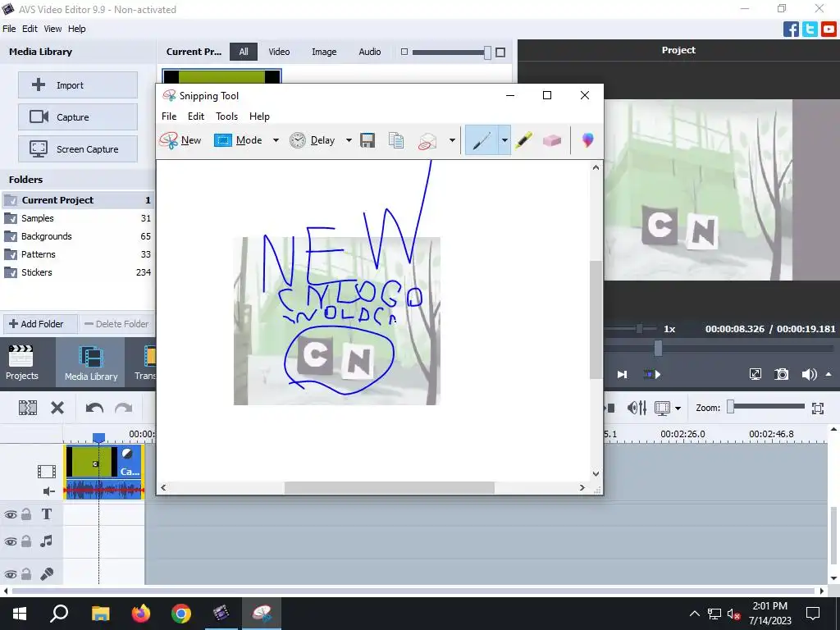Open Edit with Paint 3D balloon icon

tap(587, 139)
